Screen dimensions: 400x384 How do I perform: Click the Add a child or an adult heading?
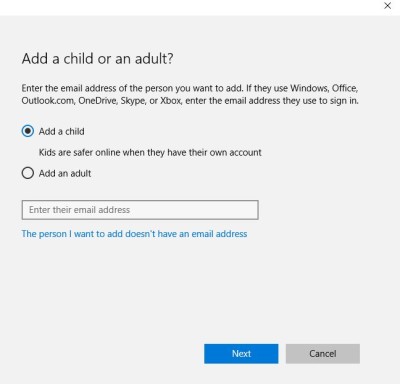coord(98,59)
